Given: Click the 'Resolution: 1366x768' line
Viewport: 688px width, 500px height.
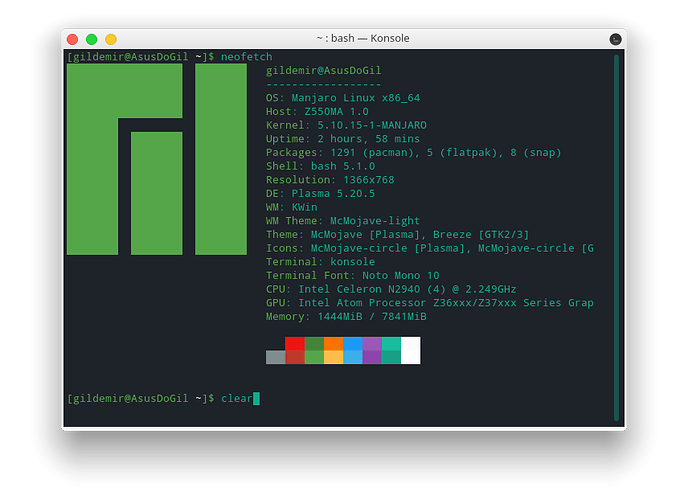Looking at the screenshot, I should pyautogui.click(x=330, y=180).
